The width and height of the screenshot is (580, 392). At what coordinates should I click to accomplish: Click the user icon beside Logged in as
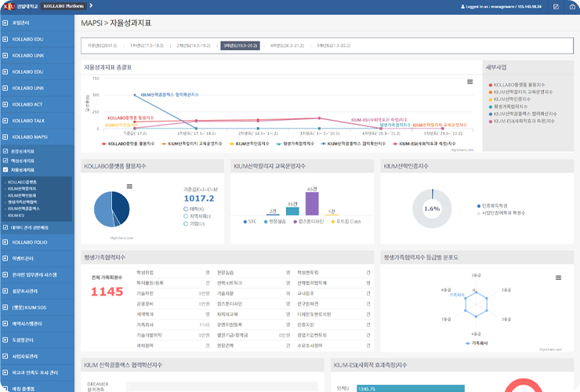coord(462,6)
